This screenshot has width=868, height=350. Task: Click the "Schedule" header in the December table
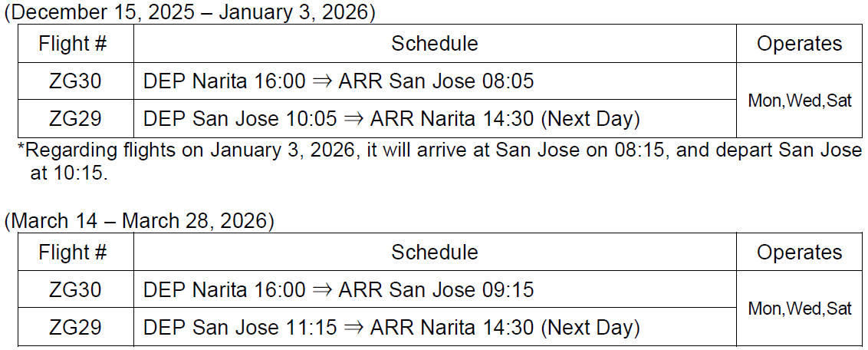(x=434, y=44)
